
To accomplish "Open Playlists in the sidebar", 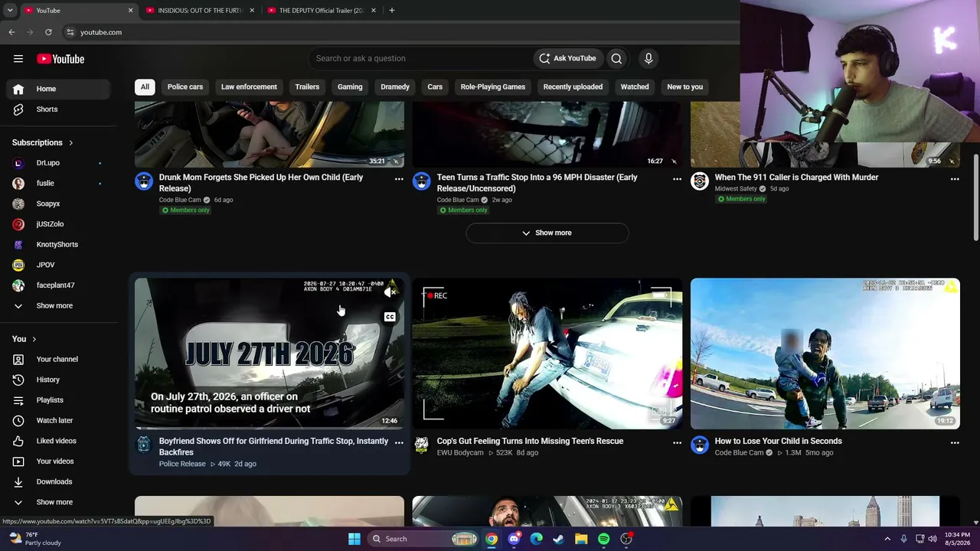I will click(x=59, y=400).
